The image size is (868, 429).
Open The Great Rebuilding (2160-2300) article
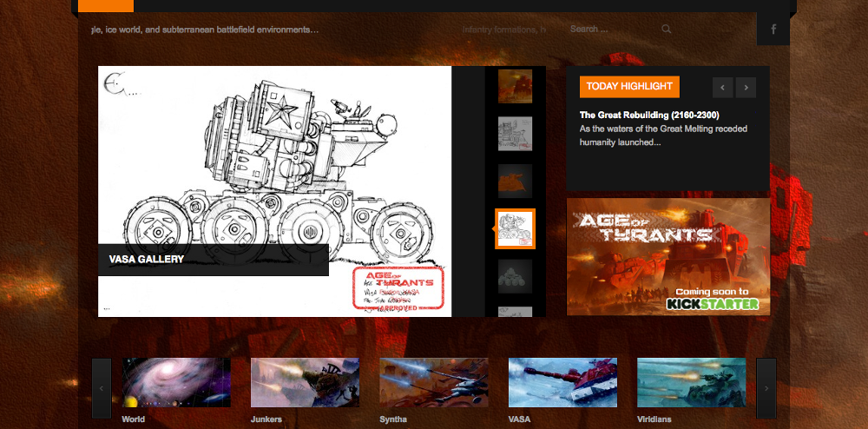coord(649,115)
